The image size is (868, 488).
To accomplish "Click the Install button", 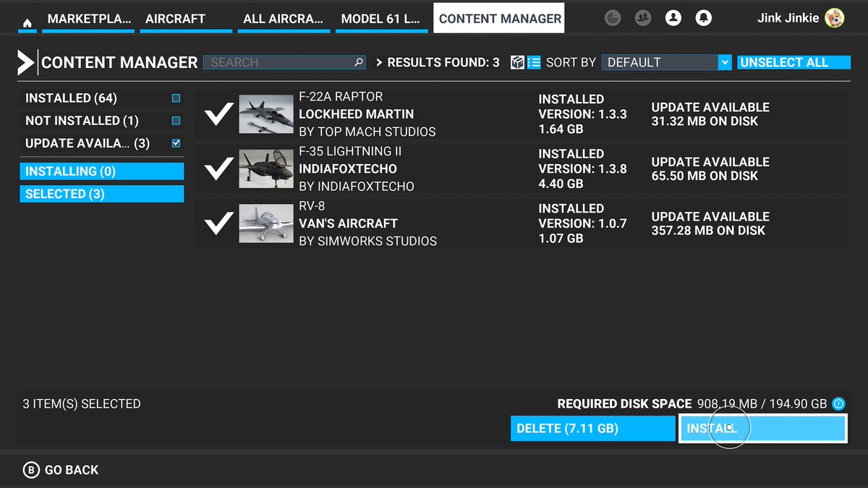I will (762, 429).
